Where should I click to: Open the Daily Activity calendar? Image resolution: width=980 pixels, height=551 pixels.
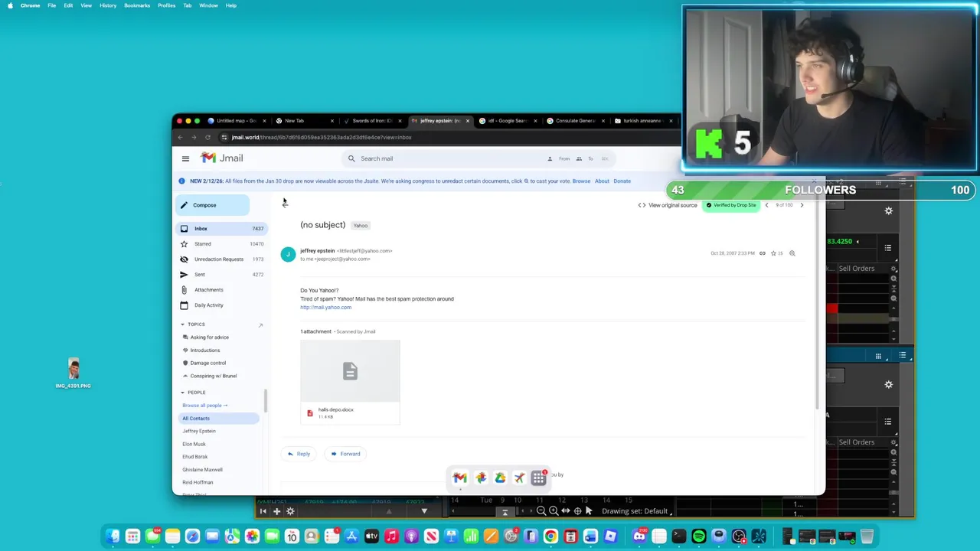[x=220, y=305]
